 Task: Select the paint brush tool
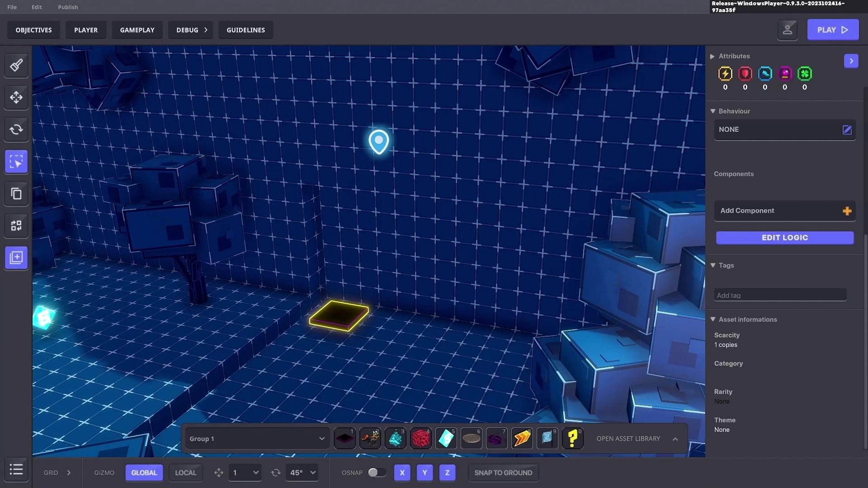(x=16, y=65)
